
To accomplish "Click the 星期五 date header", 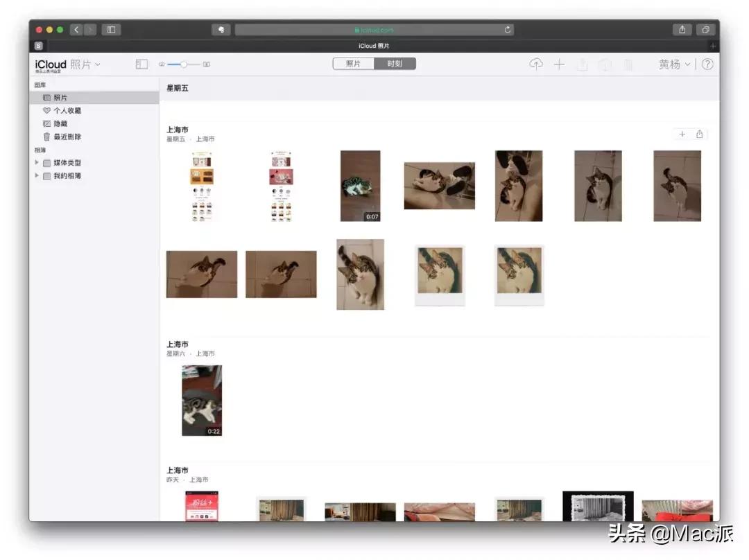I will (x=178, y=88).
